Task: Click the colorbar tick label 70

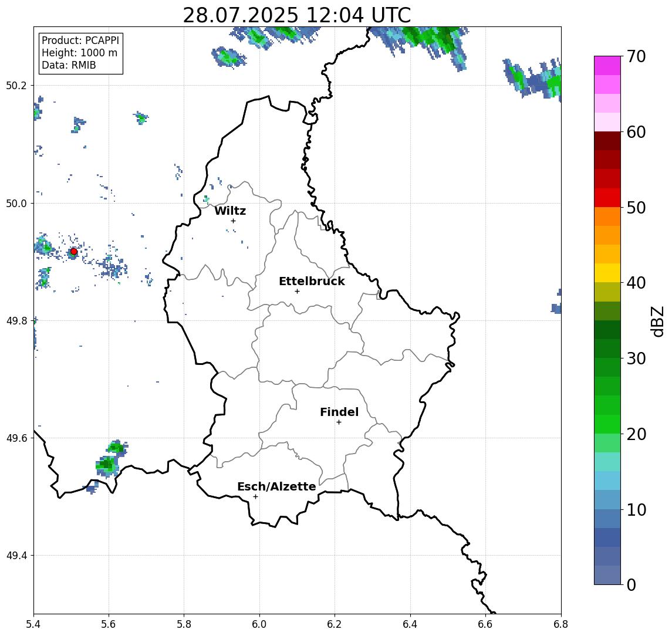Action: (636, 56)
